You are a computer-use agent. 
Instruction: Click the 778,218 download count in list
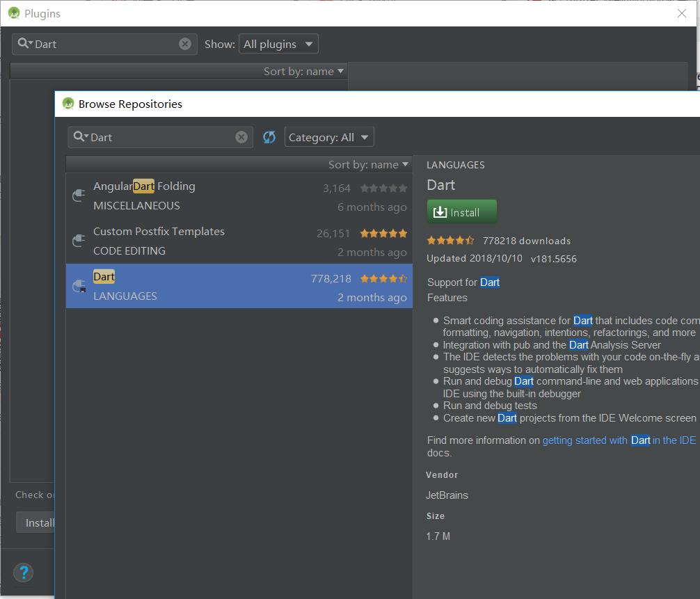(331, 278)
